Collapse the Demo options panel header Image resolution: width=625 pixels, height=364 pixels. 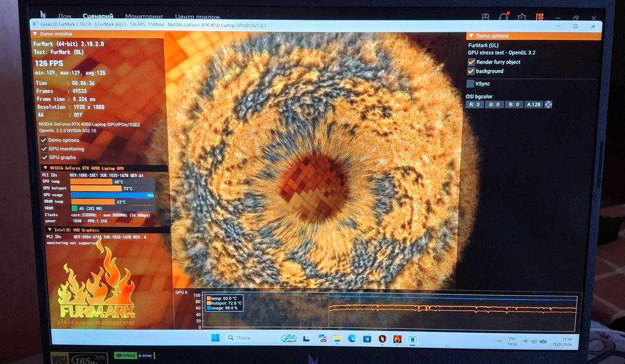click(533, 36)
